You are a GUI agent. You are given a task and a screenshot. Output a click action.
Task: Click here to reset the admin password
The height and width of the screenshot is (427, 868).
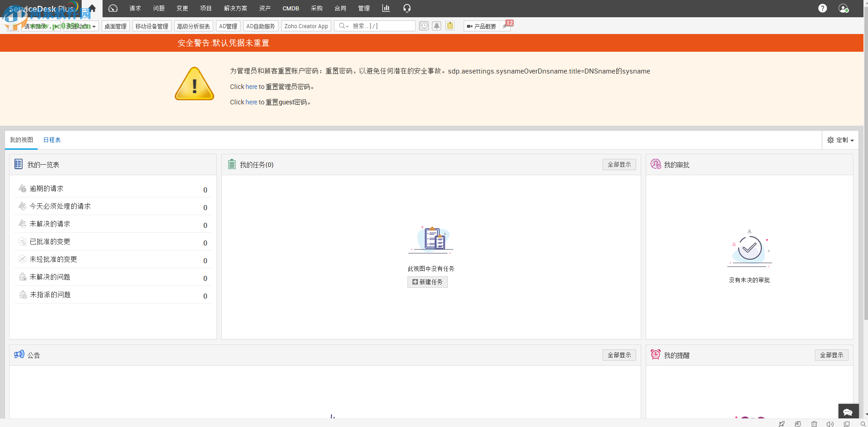tap(251, 86)
